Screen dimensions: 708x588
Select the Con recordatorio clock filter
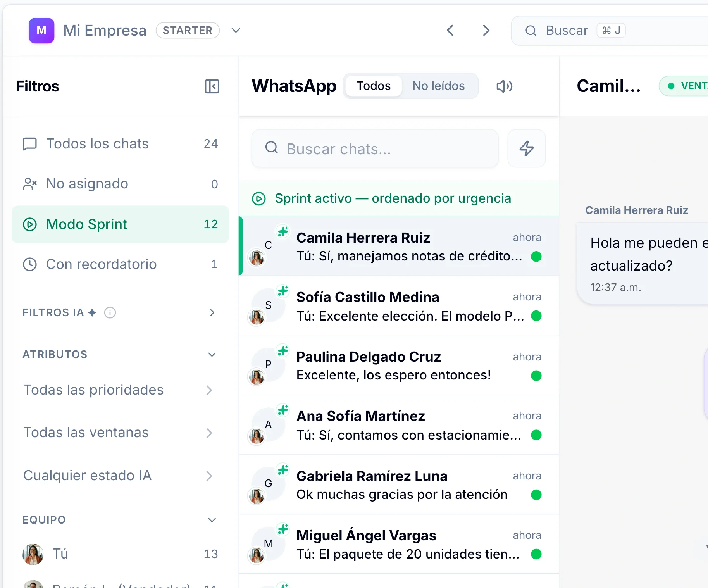tap(100, 264)
